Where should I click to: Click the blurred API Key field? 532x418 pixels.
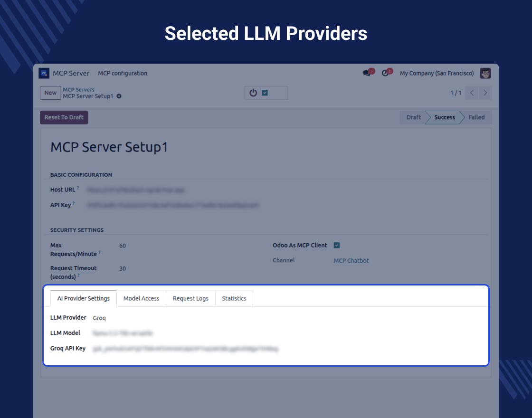click(x=173, y=205)
